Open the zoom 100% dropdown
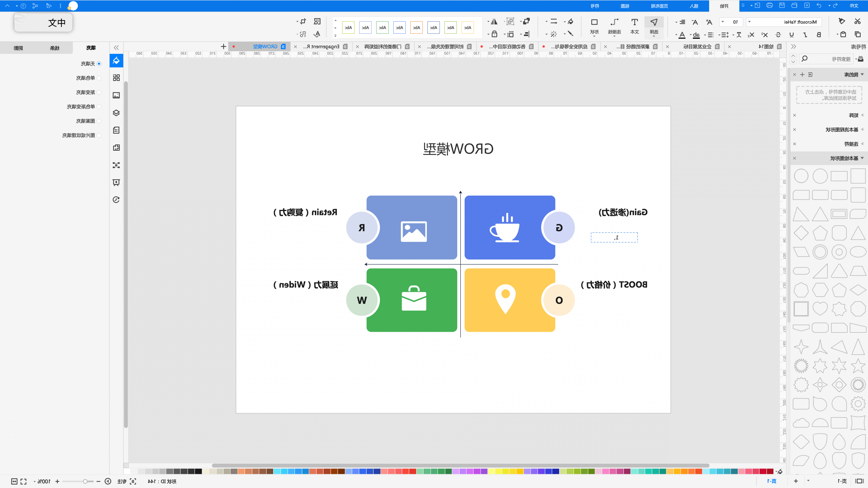 coord(34,481)
